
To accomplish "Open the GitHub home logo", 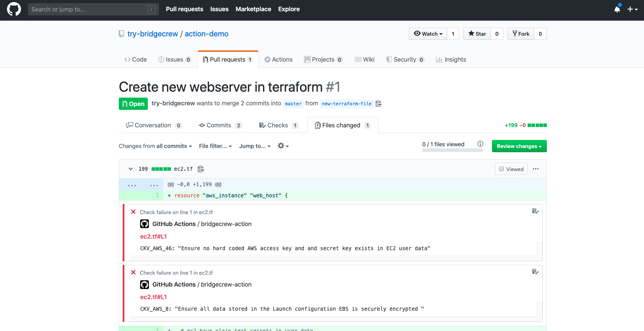I will tap(14, 9).
